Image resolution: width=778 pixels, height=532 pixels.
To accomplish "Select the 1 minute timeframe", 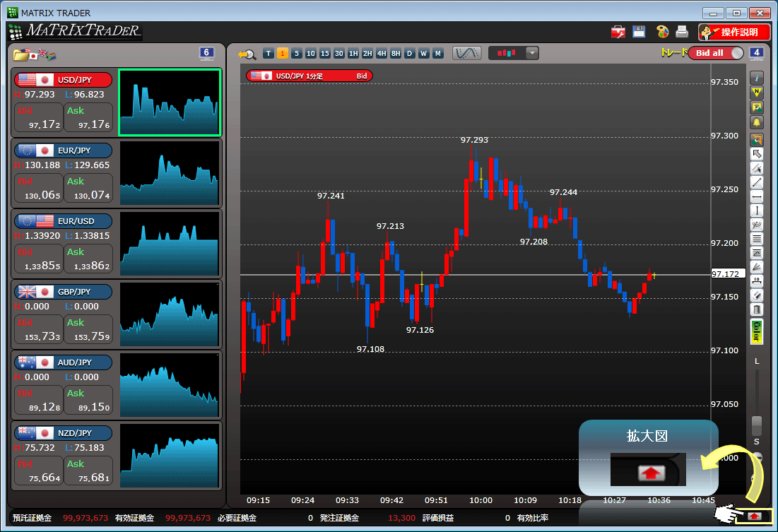I will (283, 54).
